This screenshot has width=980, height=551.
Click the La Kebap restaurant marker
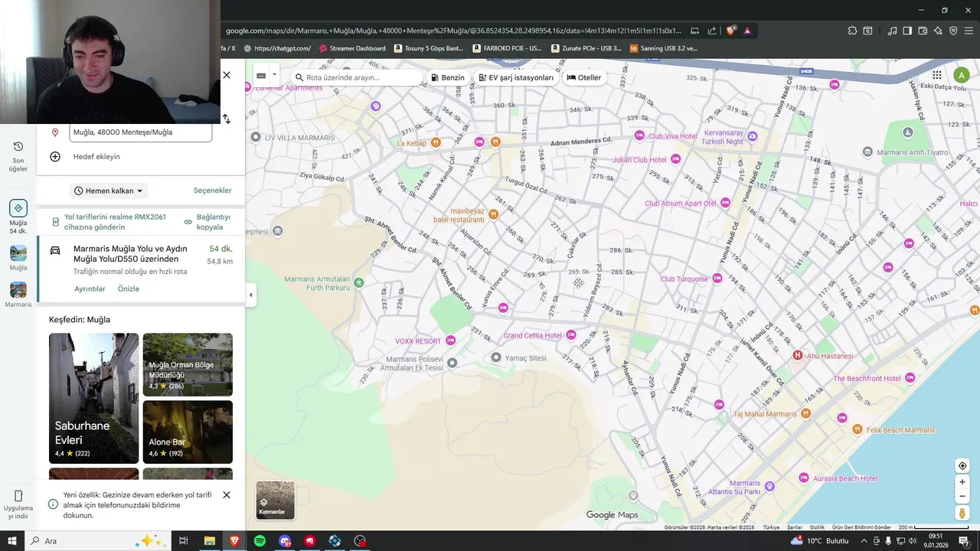tap(436, 142)
